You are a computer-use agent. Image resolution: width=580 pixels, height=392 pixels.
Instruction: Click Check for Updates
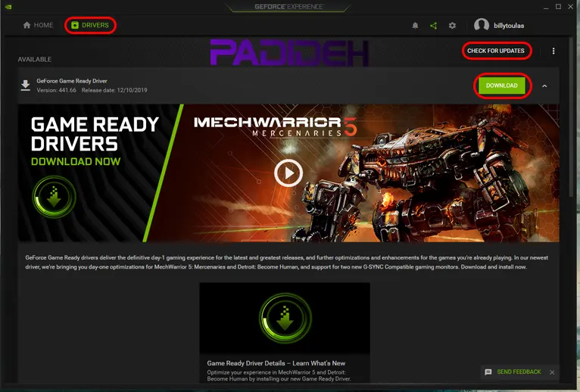[x=496, y=51]
